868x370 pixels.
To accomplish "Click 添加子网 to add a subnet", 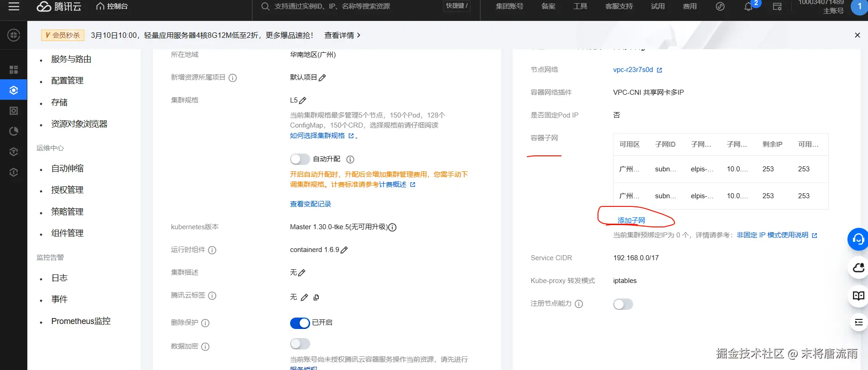I will point(631,221).
